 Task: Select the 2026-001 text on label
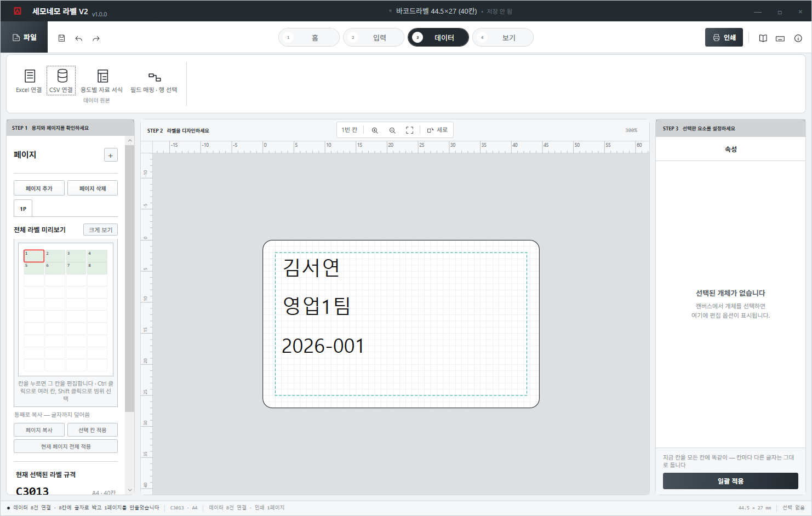point(323,346)
